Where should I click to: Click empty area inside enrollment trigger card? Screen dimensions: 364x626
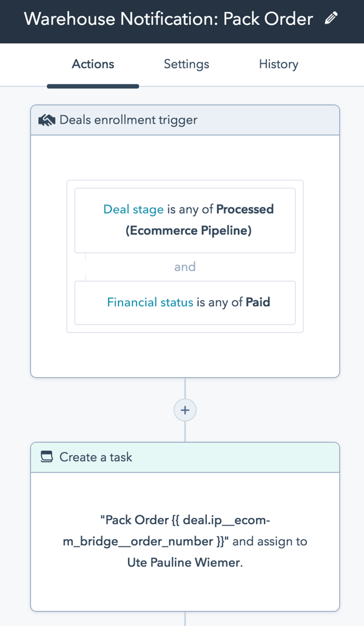pos(185,358)
